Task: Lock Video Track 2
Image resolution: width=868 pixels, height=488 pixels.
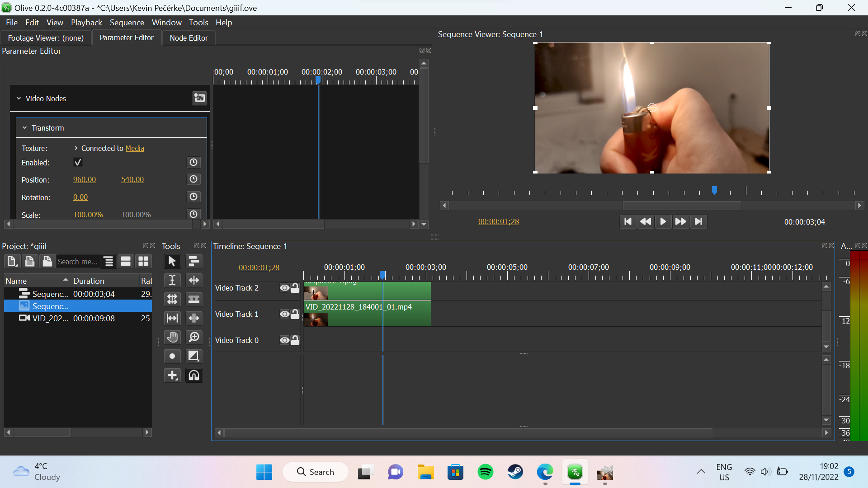Action: tap(295, 288)
